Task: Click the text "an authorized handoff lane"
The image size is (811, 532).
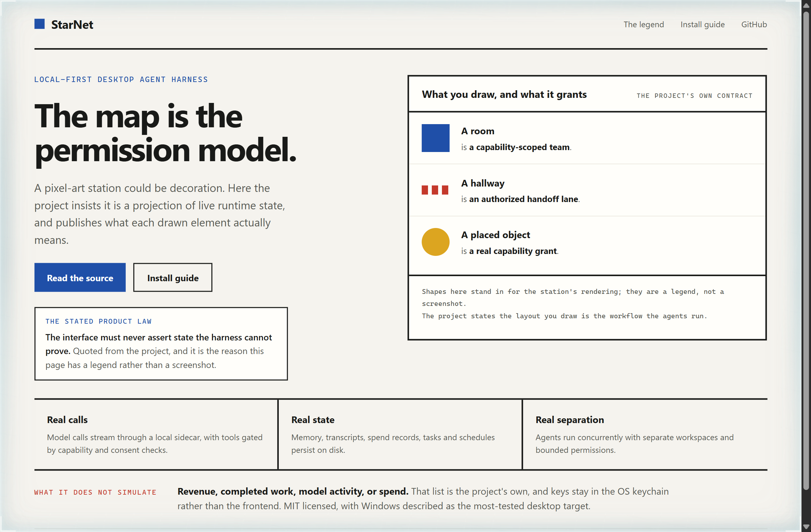Action: pos(523,199)
